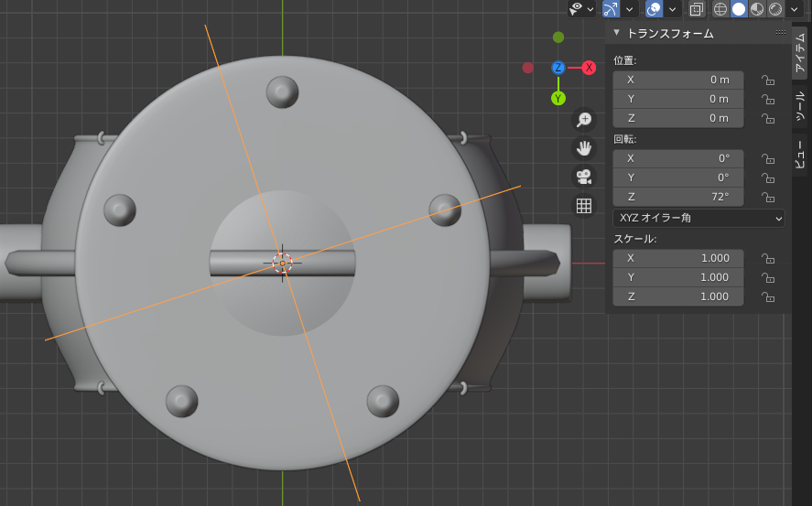
Task: Open shading options dropdown arrow
Action: pos(795,9)
